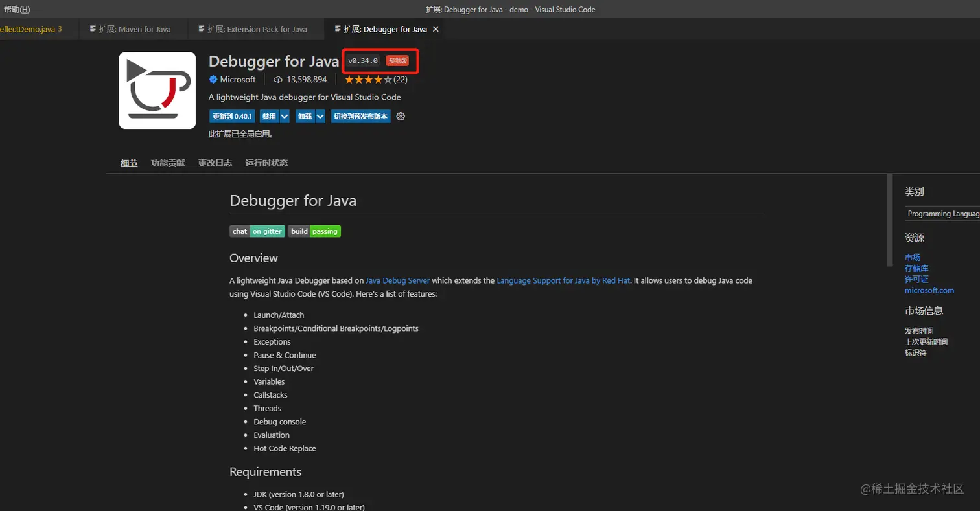Viewport: 980px width, 511px height.
Task: Click the (22) rating count
Action: [x=401, y=80]
